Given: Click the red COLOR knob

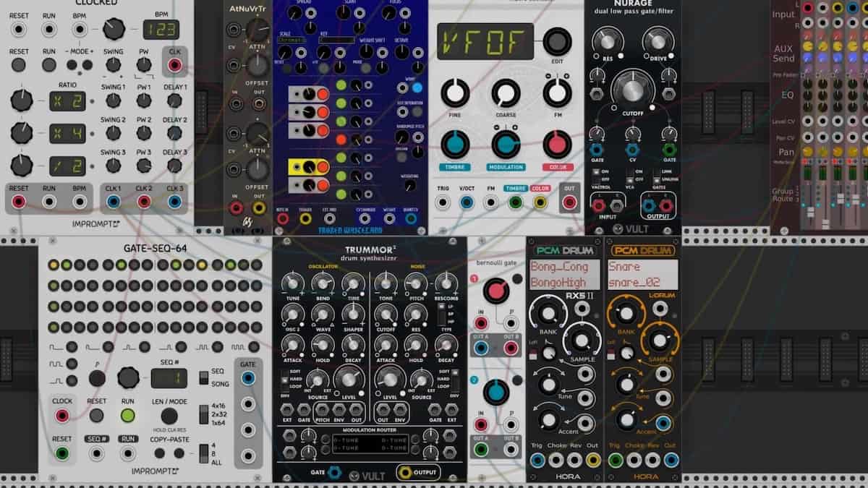Looking at the screenshot, I should coord(556,144).
